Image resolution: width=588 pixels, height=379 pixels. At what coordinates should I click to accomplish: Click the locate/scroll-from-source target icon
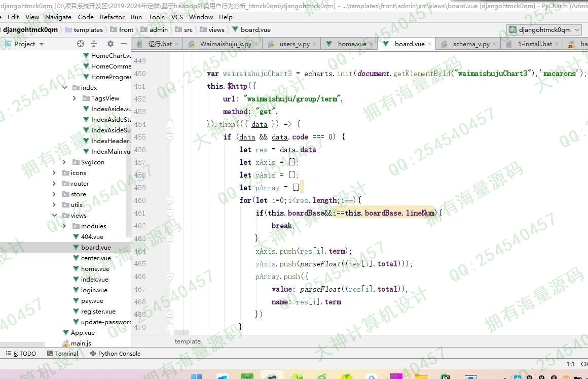point(81,44)
